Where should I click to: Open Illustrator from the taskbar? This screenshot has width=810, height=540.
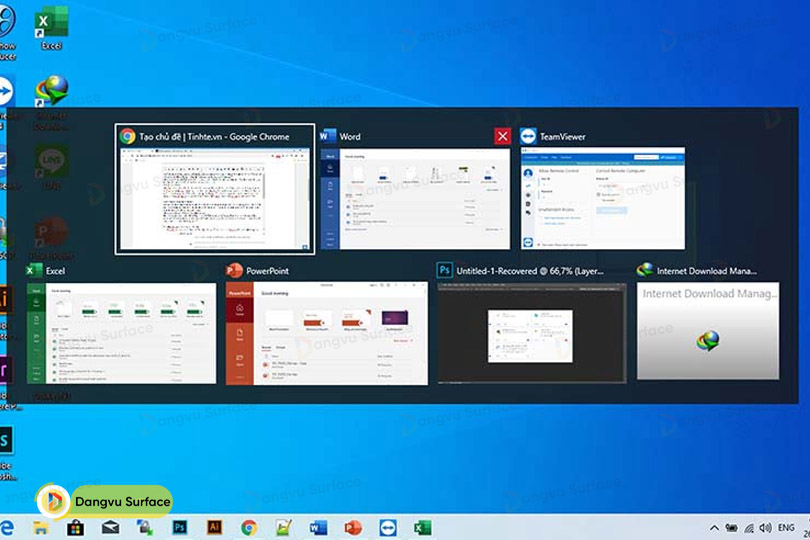pos(214,527)
